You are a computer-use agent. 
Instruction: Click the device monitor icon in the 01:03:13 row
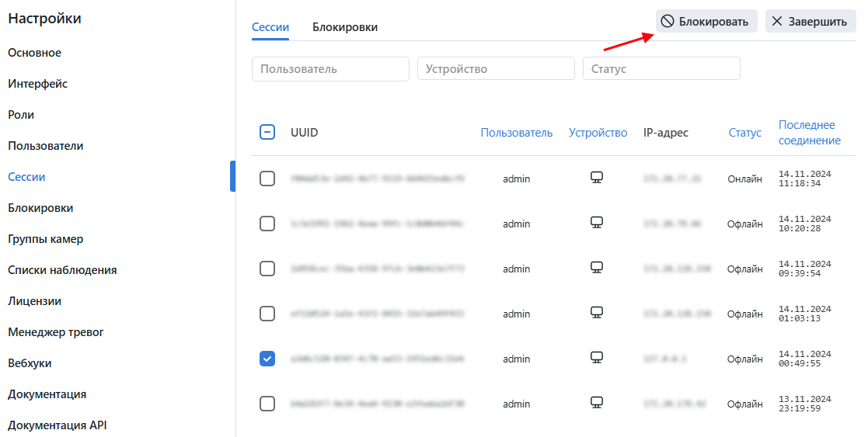coord(597,313)
